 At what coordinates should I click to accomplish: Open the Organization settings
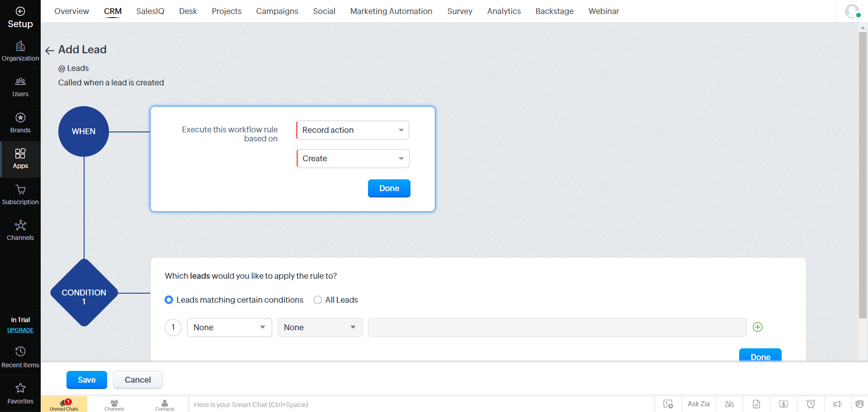click(x=20, y=51)
